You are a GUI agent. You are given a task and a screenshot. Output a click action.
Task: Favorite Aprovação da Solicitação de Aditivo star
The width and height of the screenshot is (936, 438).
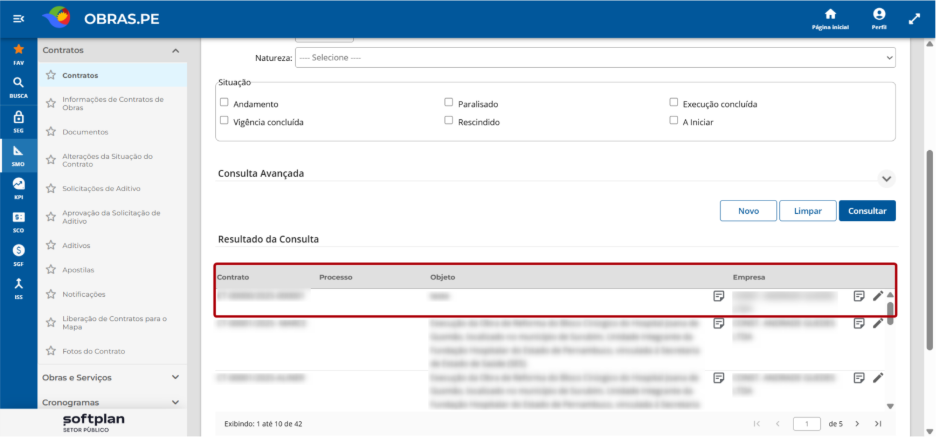click(x=51, y=217)
